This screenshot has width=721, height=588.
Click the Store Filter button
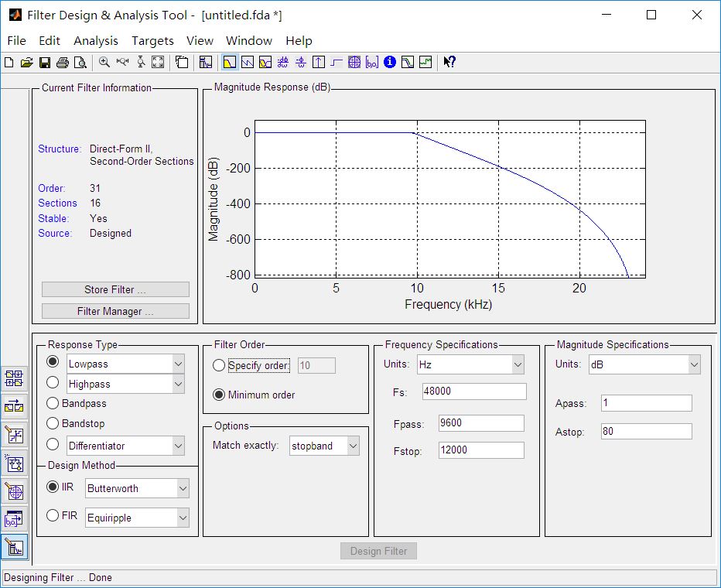pos(115,289)
